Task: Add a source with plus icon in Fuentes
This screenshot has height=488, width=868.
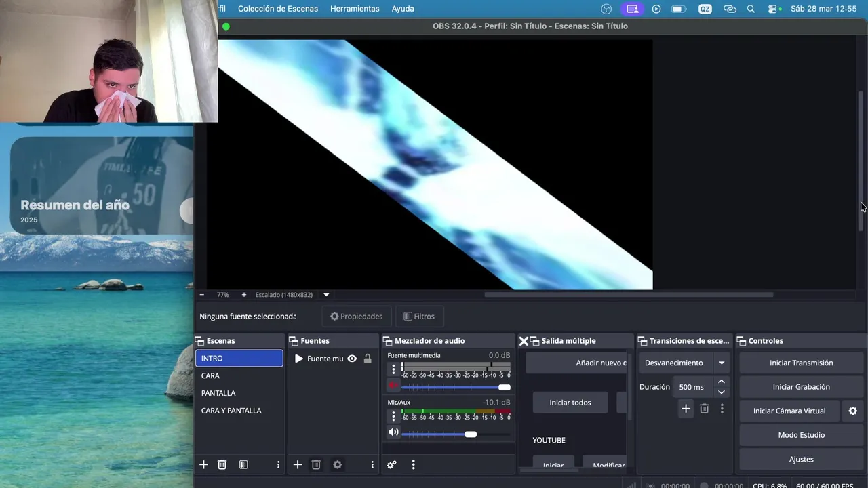Action: 298,464
